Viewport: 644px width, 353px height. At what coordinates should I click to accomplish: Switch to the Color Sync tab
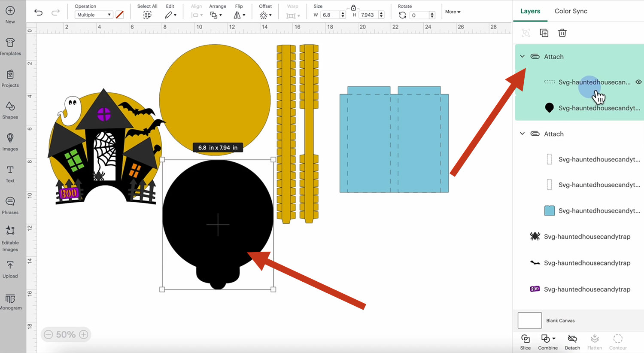(x=571, y=11)
